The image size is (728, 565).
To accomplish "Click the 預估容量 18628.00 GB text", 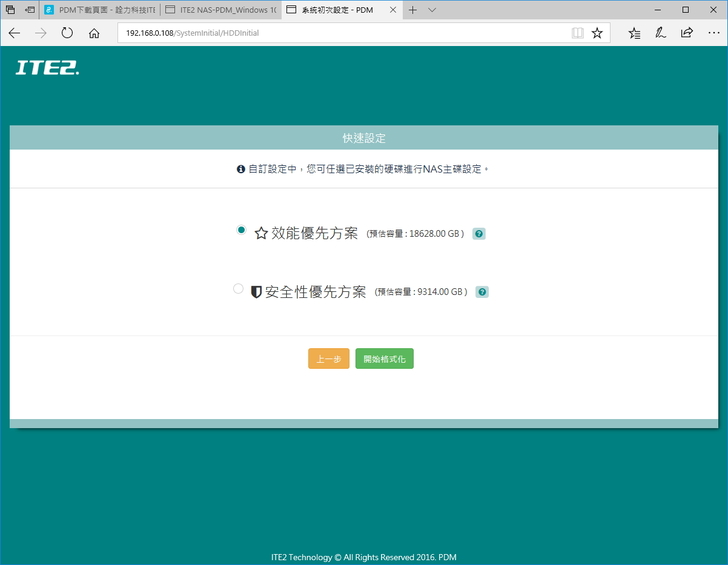I will pos(415,234).
